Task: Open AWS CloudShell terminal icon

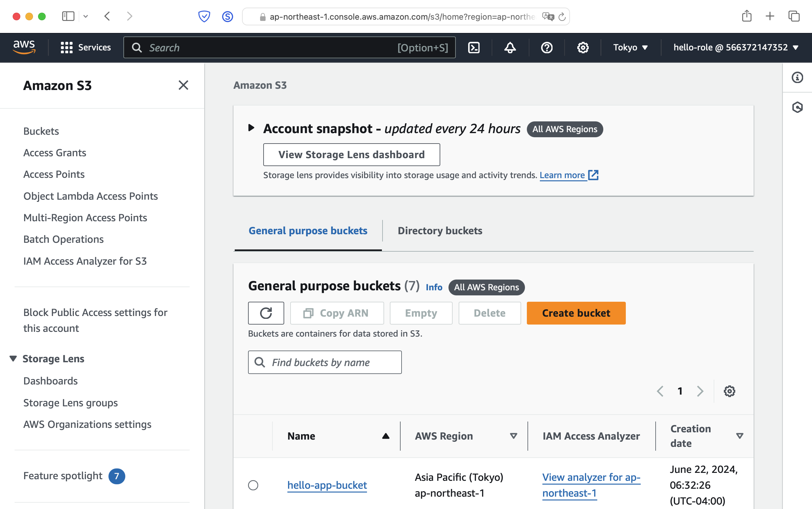Action: click(474, 48)
